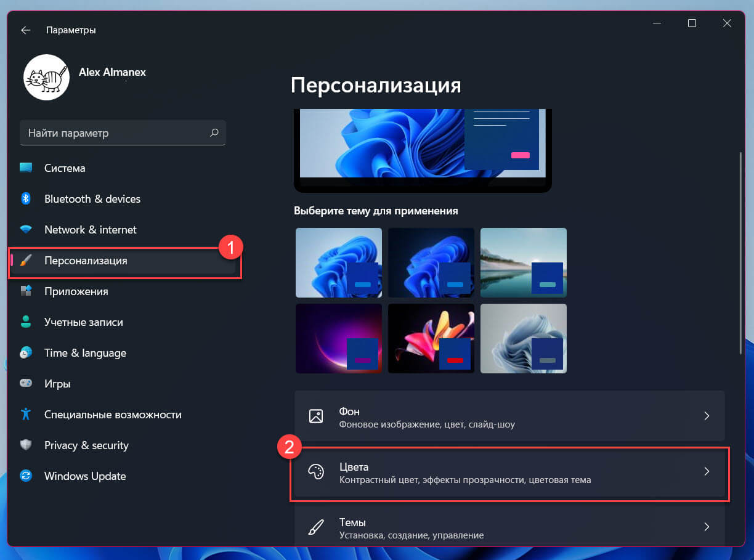
Task: Click the Цвета palette icon
Action: 316,472
